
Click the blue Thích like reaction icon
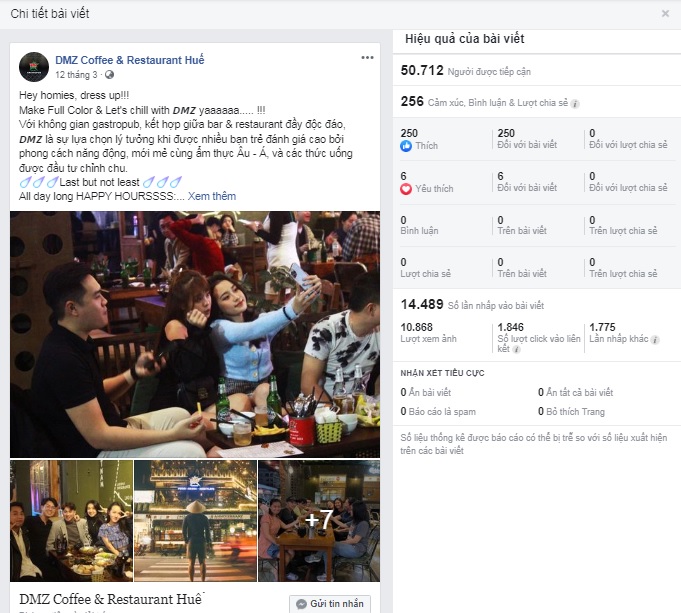pos(406,146)
